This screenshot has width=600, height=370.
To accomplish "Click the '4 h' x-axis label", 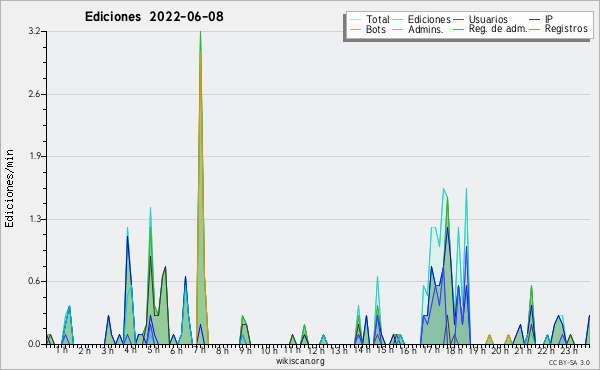I will point(130,350).
